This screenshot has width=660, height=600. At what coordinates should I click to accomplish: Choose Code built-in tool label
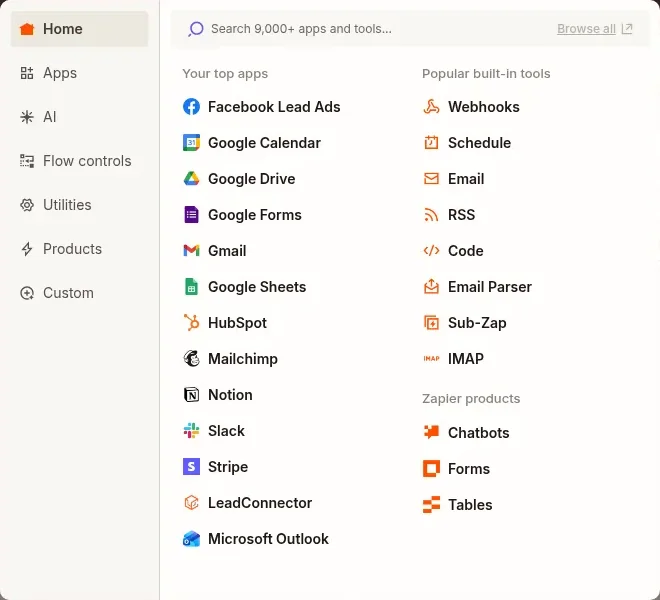(466, 251)
